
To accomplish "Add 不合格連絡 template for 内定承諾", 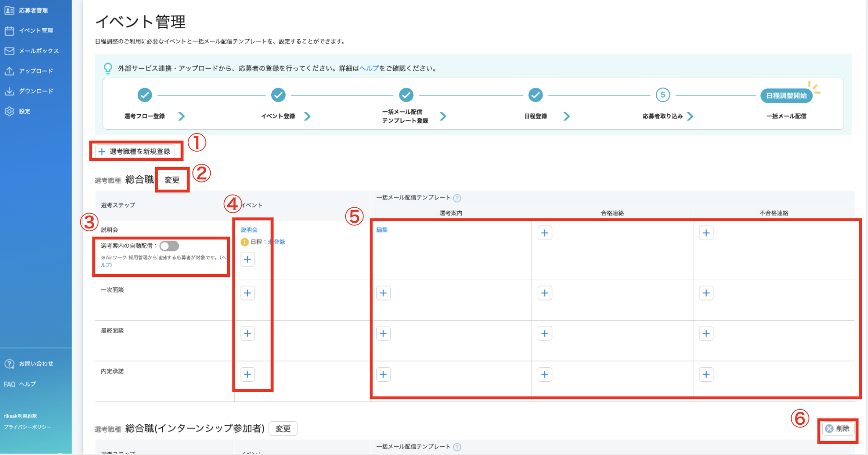I will point(706,374).
